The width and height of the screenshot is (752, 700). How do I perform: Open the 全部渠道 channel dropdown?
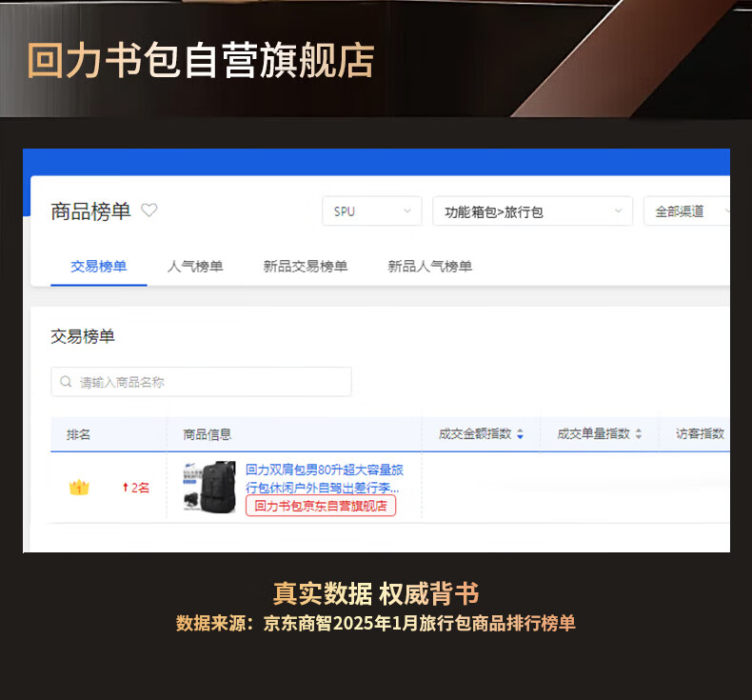pyautogui.click(x=687, y=211)
